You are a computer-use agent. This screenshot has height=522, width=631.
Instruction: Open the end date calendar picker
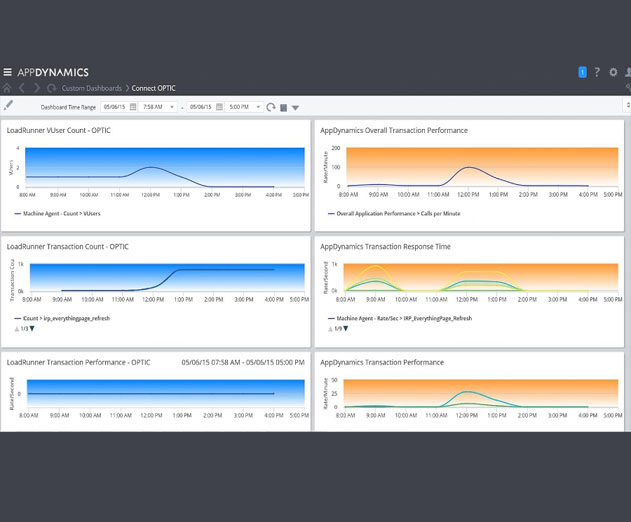(219, 107)
